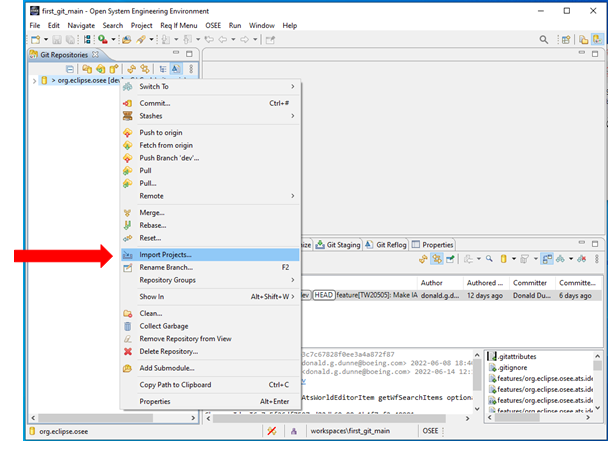This screenshot has width=608, height=461.
Task: Open the Req If Menu
Action: (x=179, y=26)
